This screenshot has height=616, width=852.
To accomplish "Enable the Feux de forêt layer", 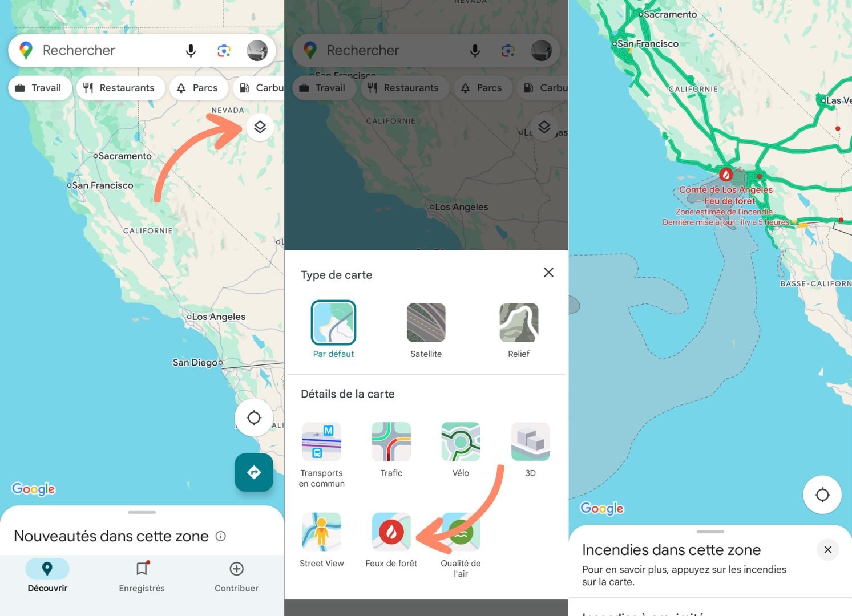I will (391, 540).
